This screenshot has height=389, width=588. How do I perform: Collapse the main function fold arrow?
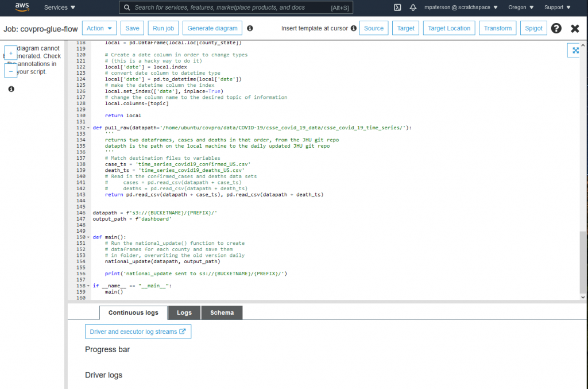88,237
